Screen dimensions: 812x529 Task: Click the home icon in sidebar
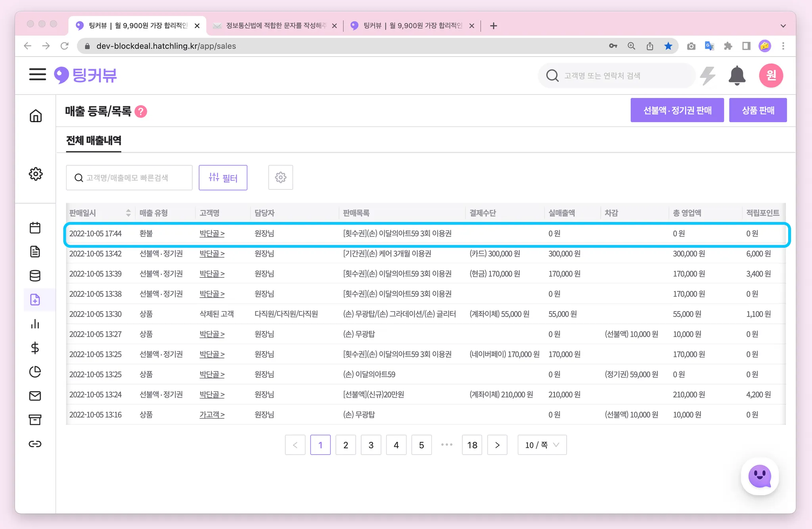36,116
